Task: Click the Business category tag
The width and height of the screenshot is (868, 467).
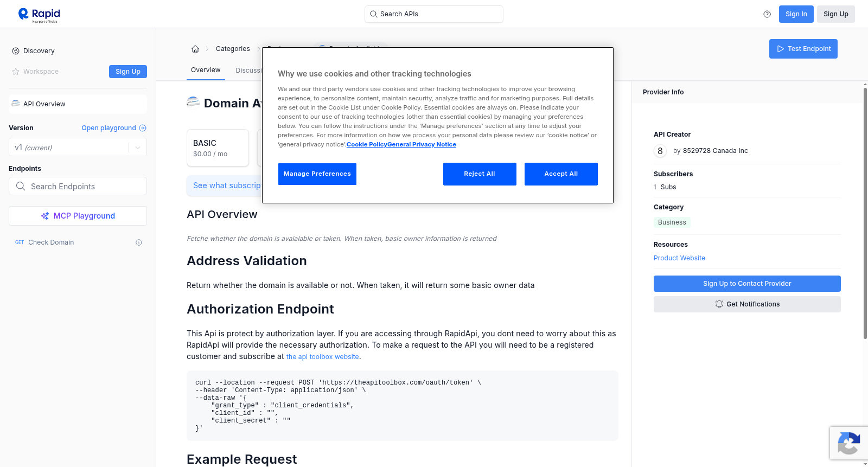Action: (672, 222)
